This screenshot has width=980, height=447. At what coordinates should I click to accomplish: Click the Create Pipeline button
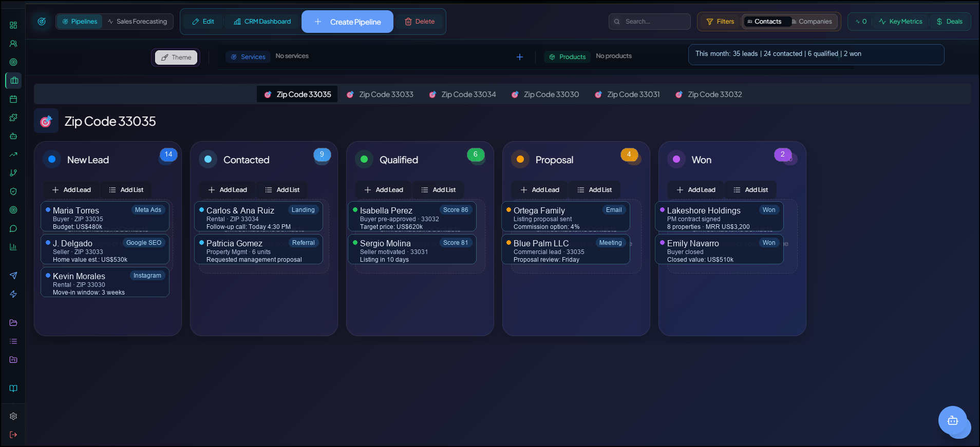point(348,22)
